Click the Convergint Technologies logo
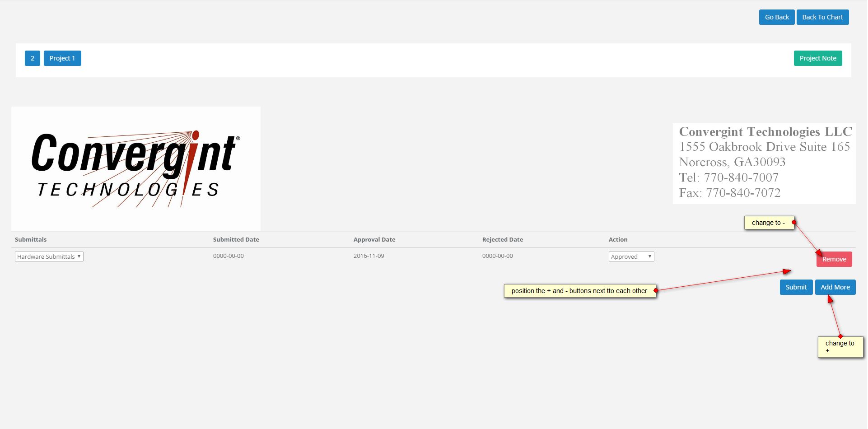868x429 pixels. click(136, 169)
